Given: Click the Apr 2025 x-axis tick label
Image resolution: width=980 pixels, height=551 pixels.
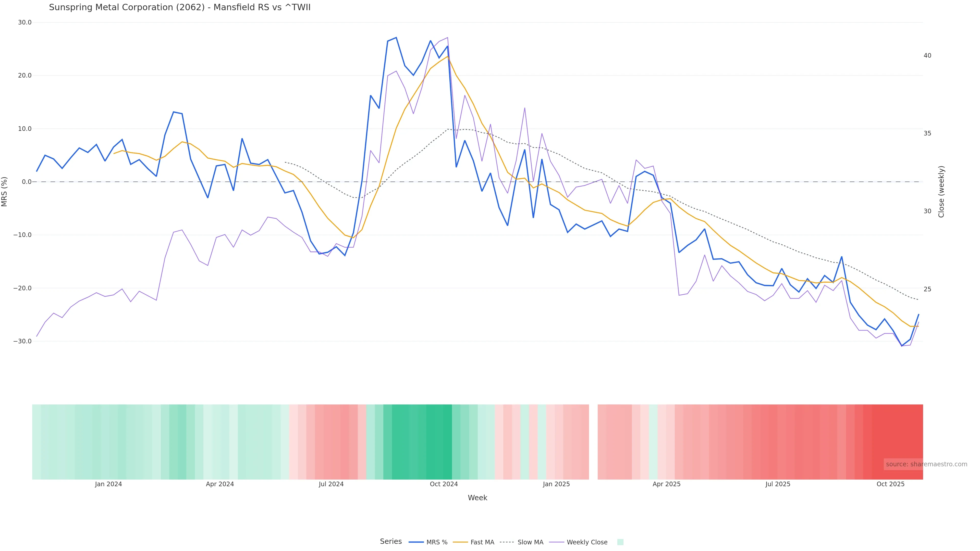Looking at the screenshot, I should pyautogui.click(x=666, y=484).
